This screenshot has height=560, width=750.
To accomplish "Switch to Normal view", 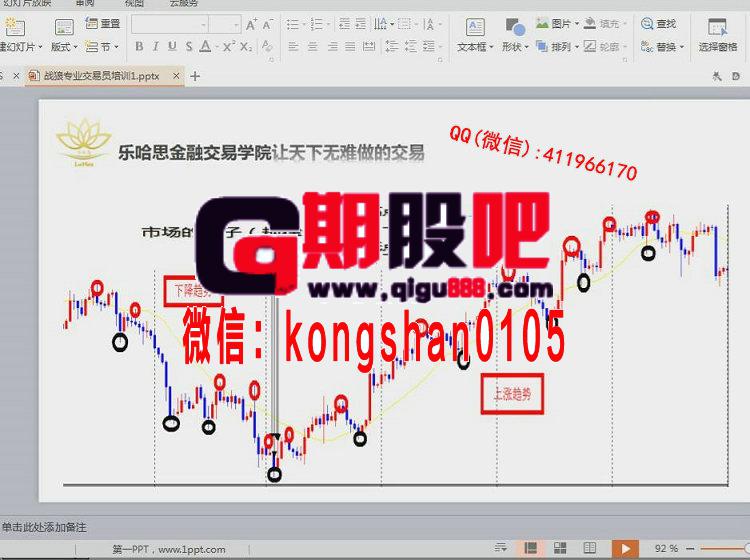I will (x=530, y=548).
